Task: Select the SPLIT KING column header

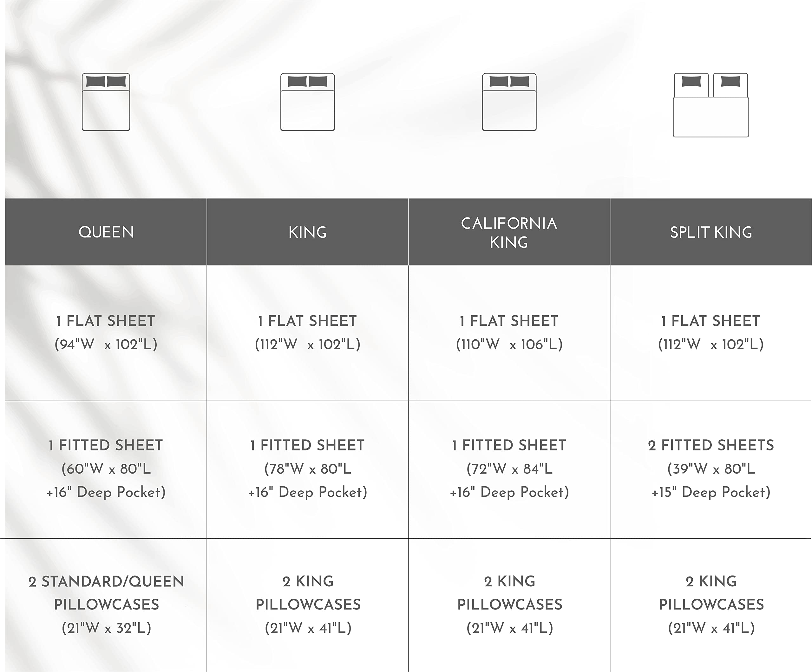Action: (711, 232)
